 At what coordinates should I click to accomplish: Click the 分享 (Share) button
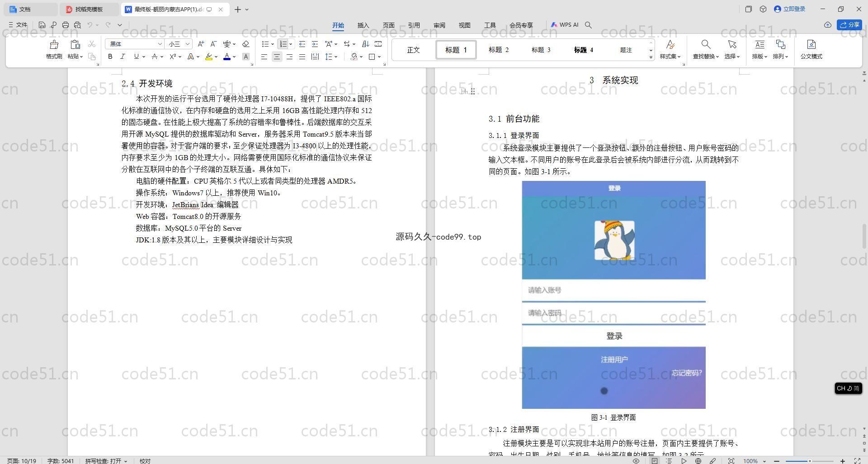[x=849, y=25]
